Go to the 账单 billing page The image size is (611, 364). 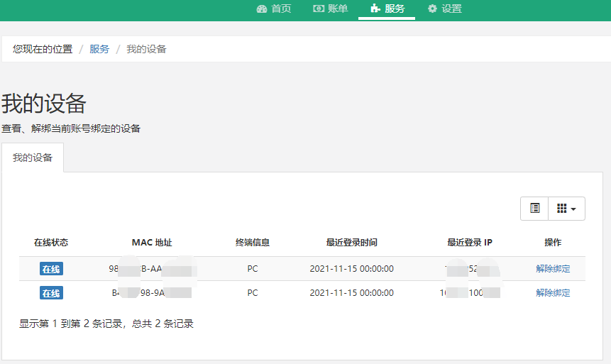(x=330, y=9)
